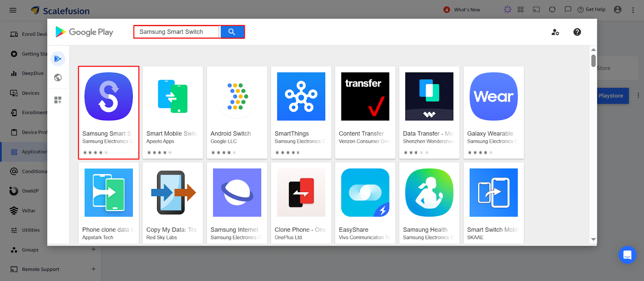Open Devices in sidebar
Image resolution: width=644 pixels, height=281 pixels.
click(x=25, y=93)
